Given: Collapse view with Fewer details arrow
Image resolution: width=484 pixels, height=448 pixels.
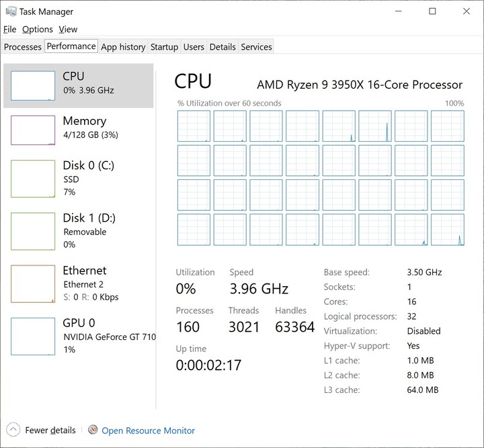Looking at the screenshot, I should 13,429.
